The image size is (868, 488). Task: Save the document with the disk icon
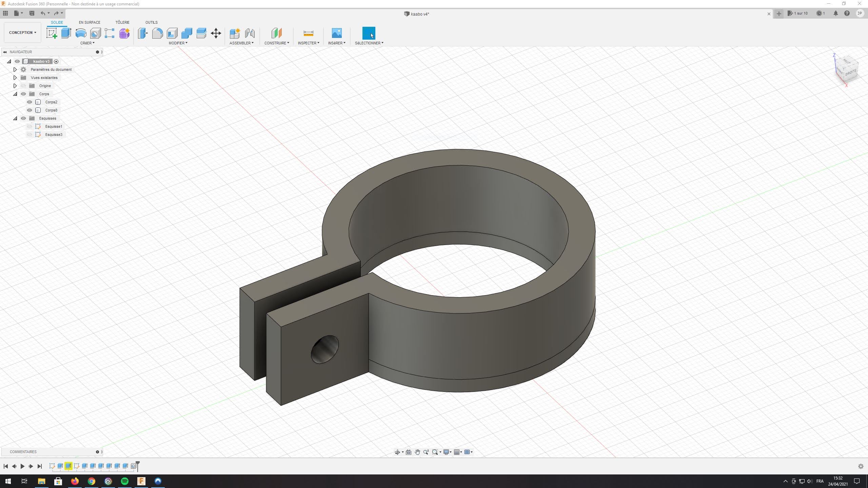[32, 13]
